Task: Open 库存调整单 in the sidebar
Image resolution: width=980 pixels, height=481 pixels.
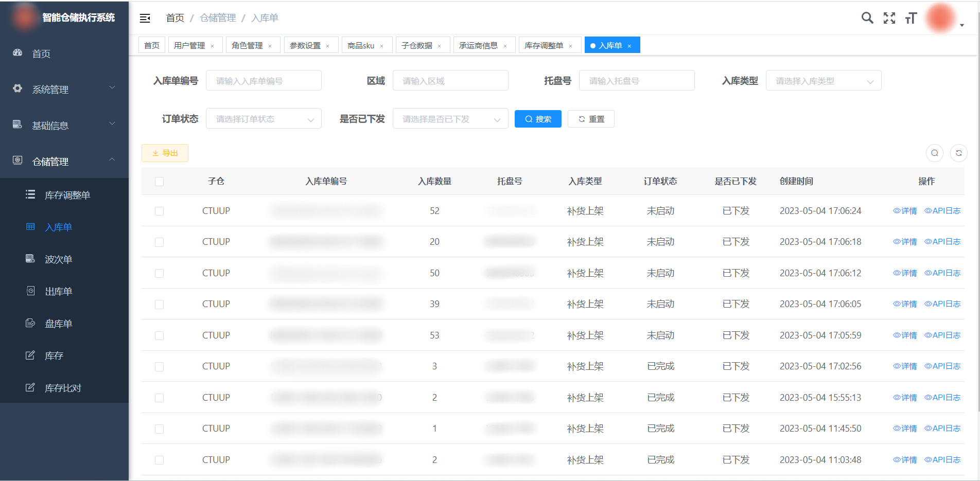Action: pyautogui.click(x=64, y=195)
